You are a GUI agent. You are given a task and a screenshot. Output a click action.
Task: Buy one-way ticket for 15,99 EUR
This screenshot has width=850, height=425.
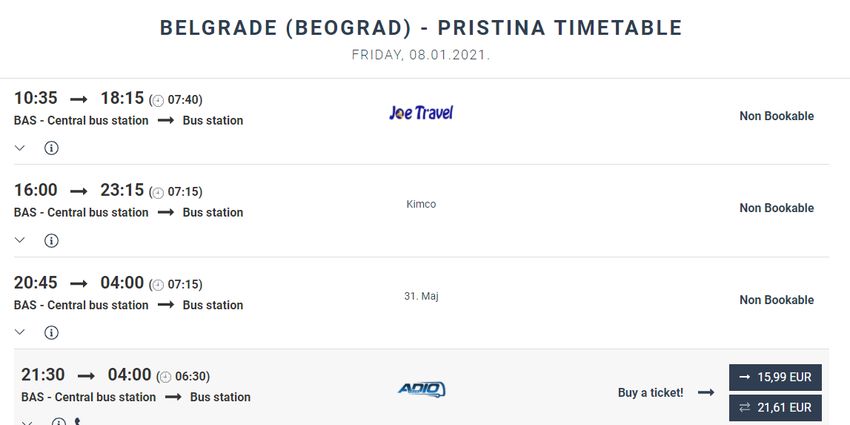775,377
